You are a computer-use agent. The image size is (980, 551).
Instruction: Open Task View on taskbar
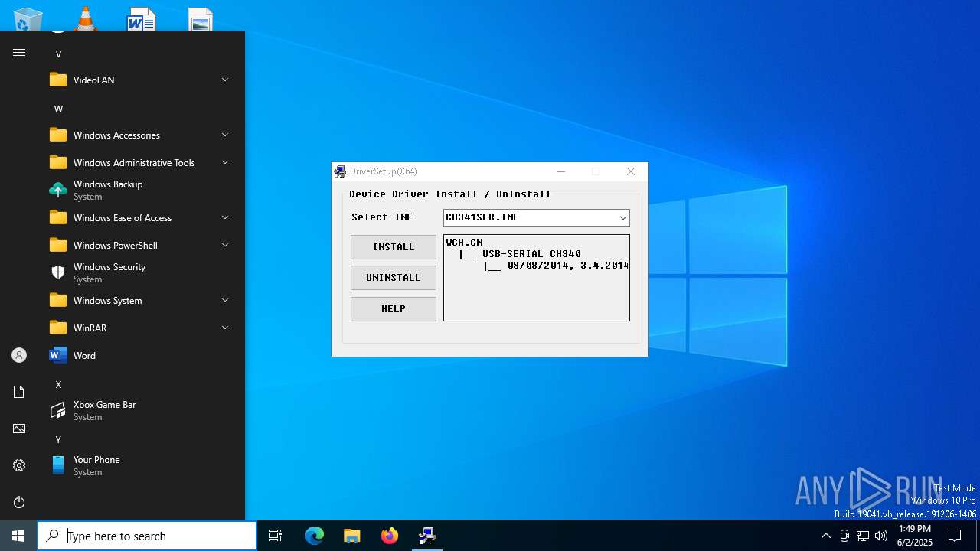(x=276, y=536)
